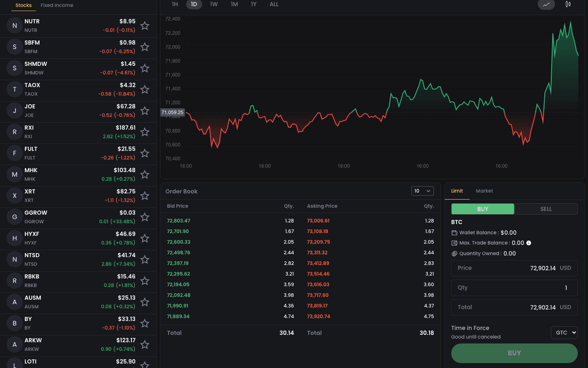Image resolution: width=588 pixels, height=368 pixels.
Task: Click the Qty input field
Action: tap(514, 288)
